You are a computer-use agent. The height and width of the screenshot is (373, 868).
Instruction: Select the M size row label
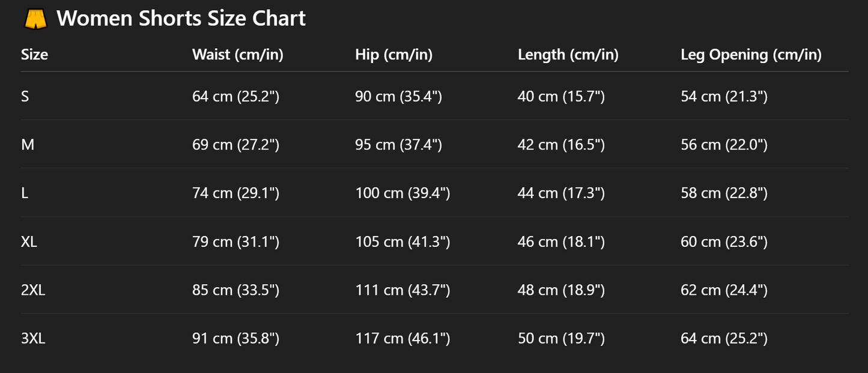28,145
